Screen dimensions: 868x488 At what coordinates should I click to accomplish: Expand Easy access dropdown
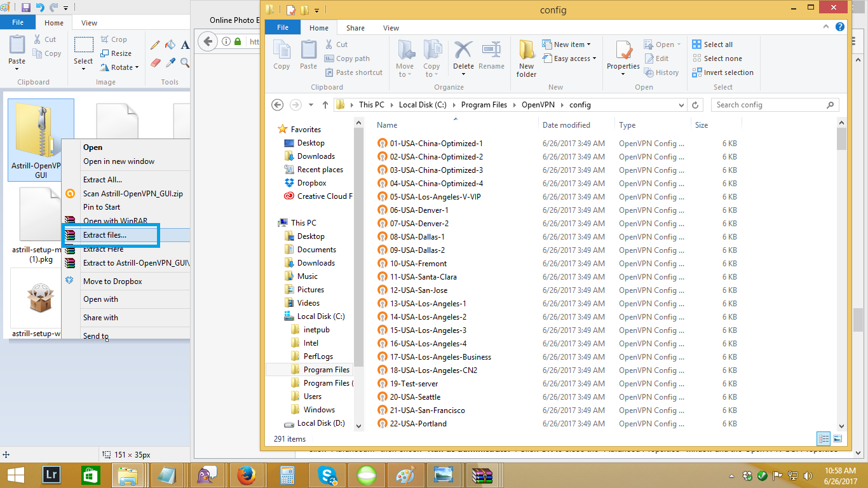coord(594,58)
